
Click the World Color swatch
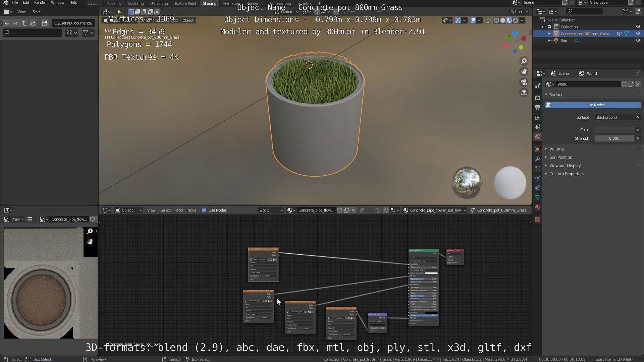[x=614, y=130]
